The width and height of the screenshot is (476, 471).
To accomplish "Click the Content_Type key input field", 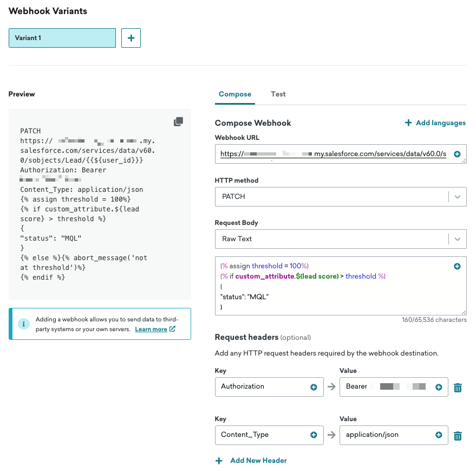I will (269, 435).
